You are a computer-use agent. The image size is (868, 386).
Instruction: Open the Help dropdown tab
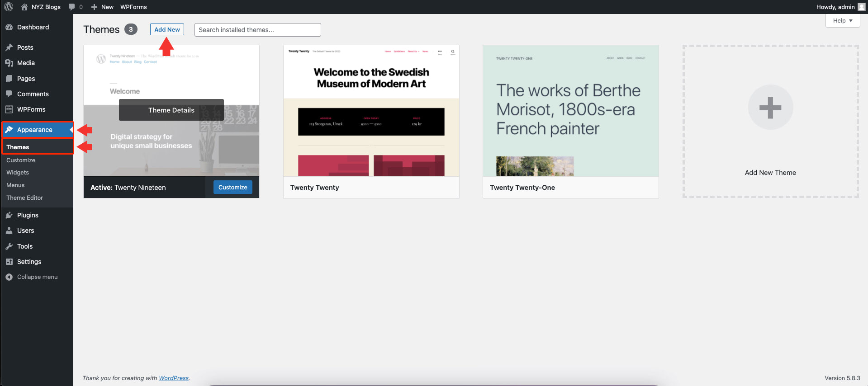coord(843,21)
